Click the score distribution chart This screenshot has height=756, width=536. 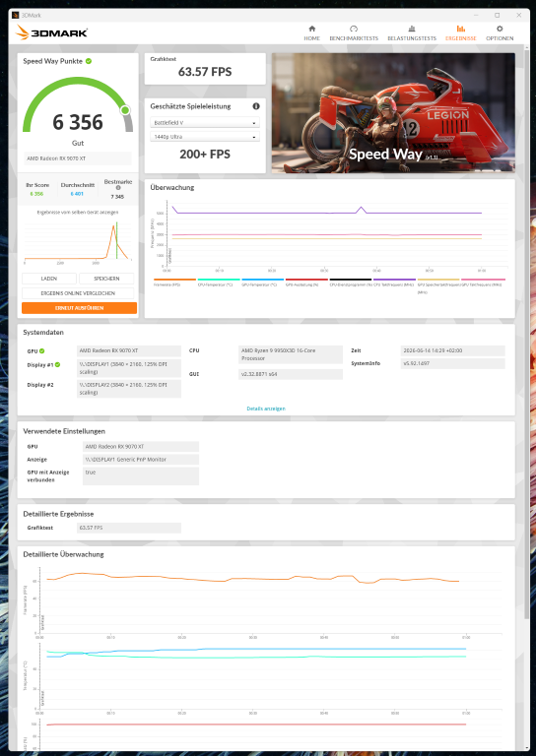(x=78, y=241)
